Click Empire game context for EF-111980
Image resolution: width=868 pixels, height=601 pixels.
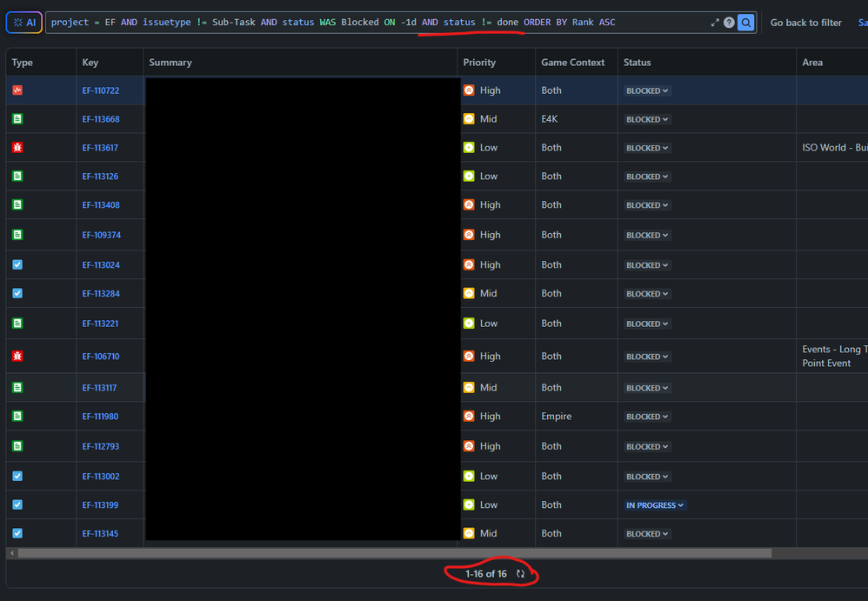[x=557, y=416]
